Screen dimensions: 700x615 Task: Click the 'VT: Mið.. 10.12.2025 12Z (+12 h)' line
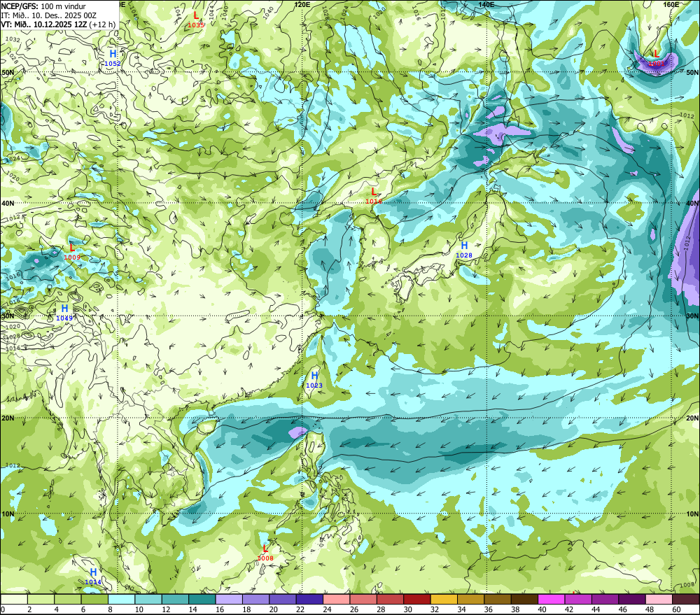click(58, 24)
